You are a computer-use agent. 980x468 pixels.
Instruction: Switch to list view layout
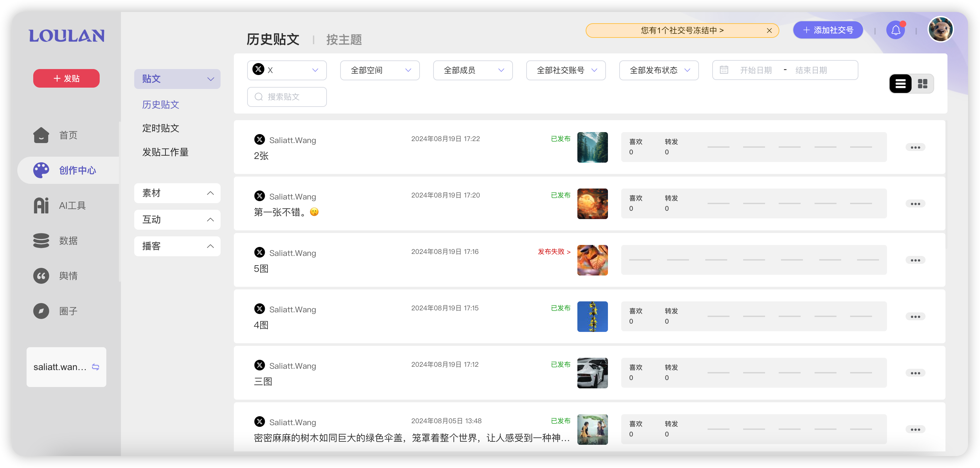(x=900, y=84)
